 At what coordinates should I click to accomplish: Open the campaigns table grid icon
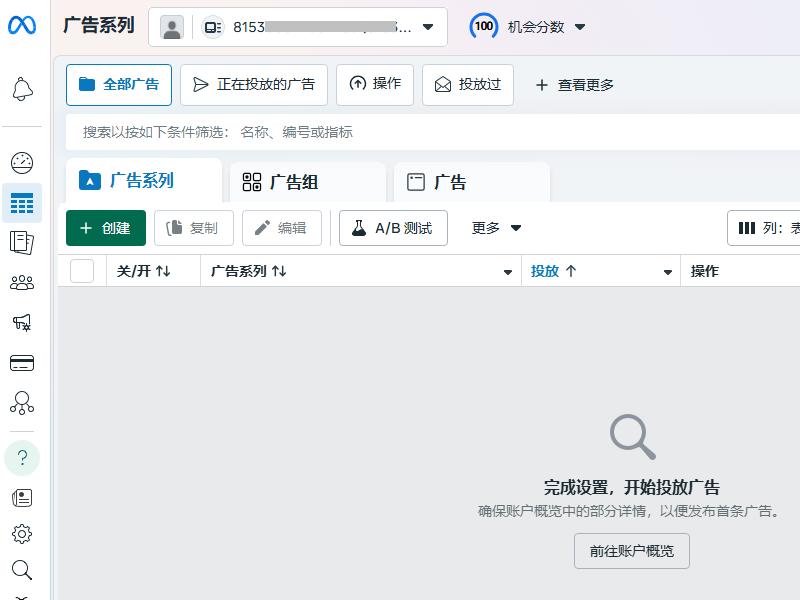click(x=22, y=203)
